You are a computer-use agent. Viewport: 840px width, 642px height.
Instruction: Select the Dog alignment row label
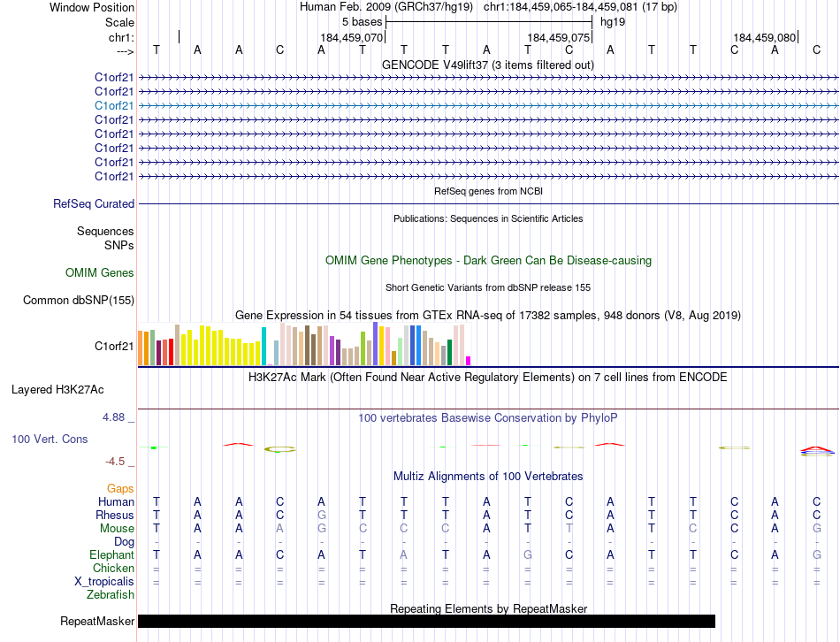[124, 542]
